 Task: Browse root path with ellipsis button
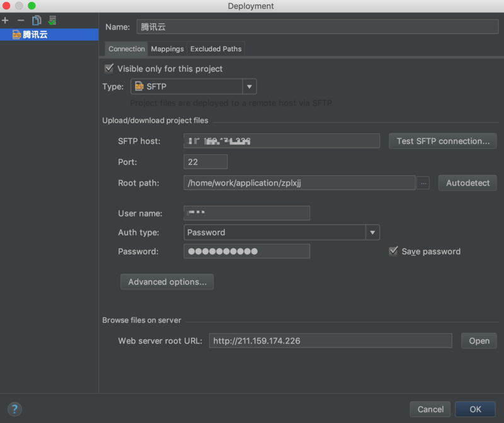point(423,183)
